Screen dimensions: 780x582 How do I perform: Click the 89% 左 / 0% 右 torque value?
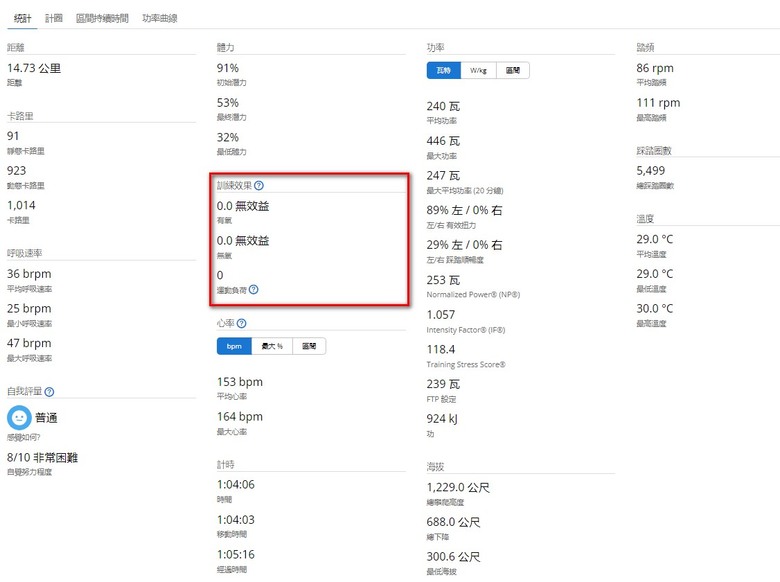click(465, 210)
